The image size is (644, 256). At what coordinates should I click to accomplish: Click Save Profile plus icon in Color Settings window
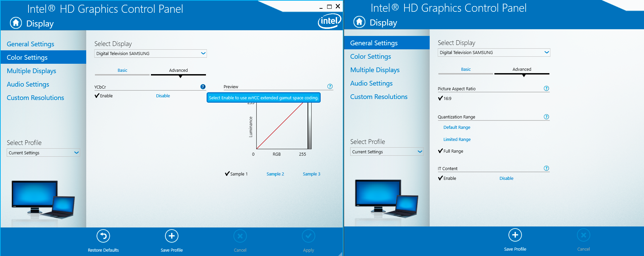(x=172, y=236)
